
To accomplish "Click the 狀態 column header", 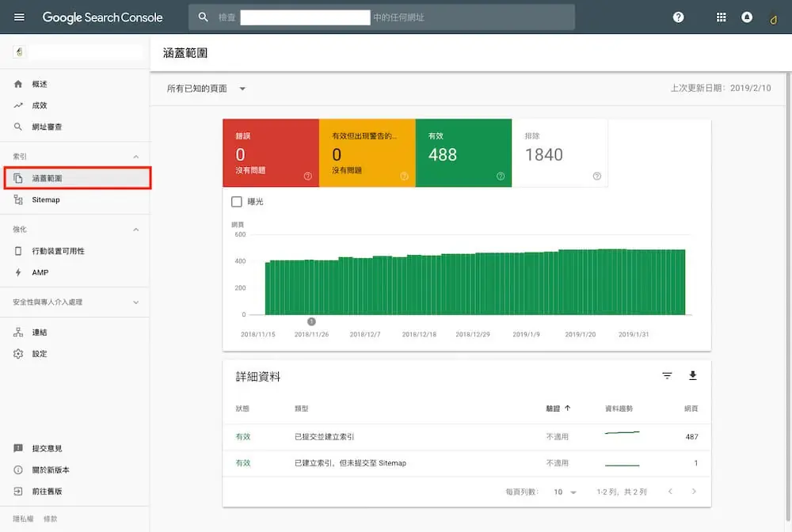I will 242,408.
